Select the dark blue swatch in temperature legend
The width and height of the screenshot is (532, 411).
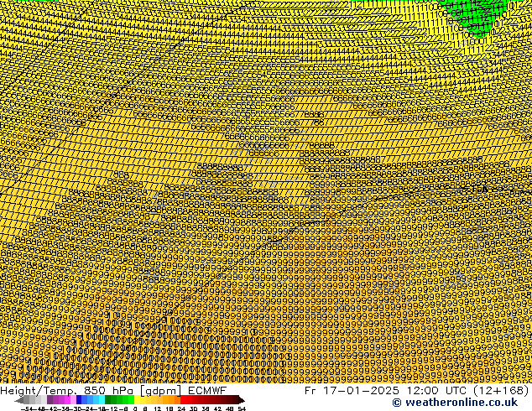[79, 399]
